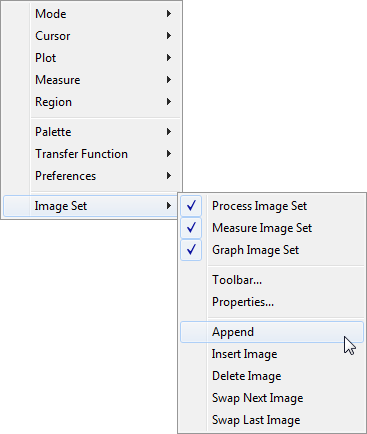Open the Region submenu
367x434 pixels.
91,102
